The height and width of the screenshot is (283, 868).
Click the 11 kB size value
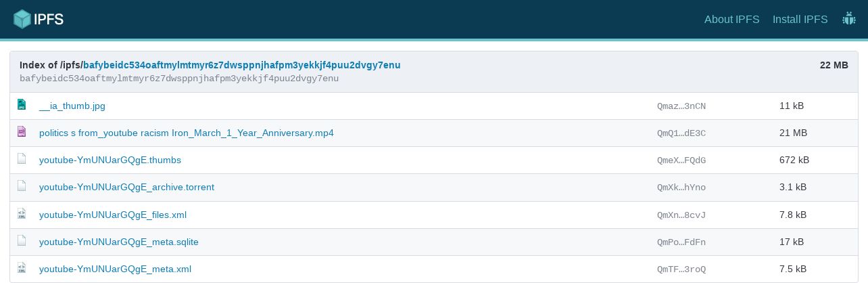pos(792,106)
